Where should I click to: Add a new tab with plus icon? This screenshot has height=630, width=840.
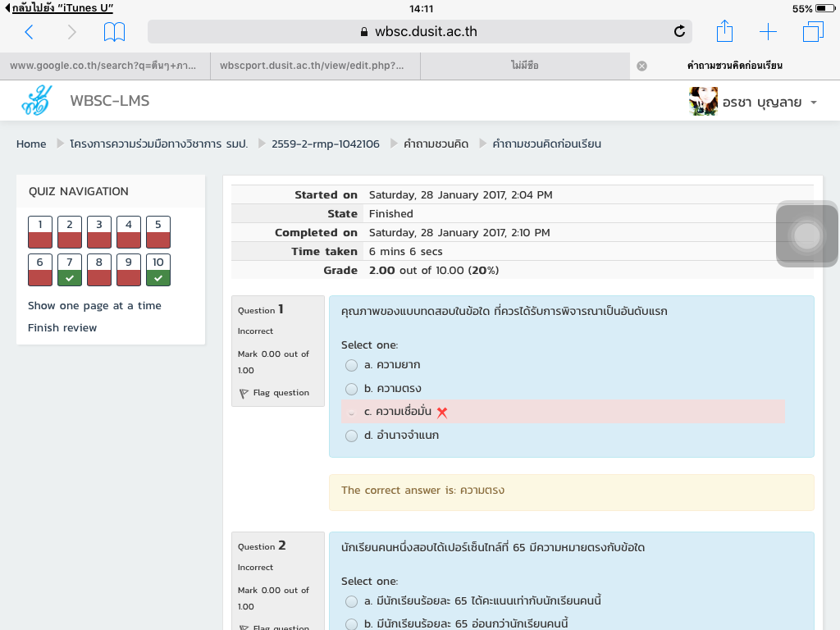768,32
